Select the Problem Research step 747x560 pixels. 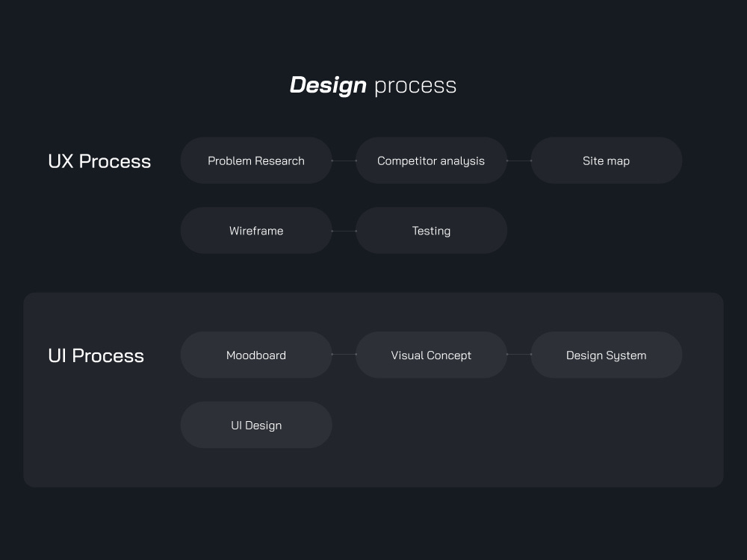tap(256, 161)
